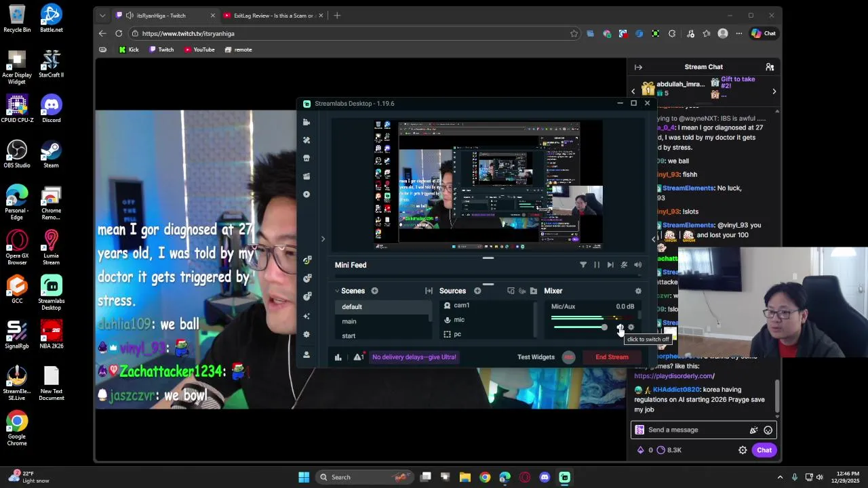Open the SignalRgb desktop shortcut
Viewport: 868px width, 488px height.
pyautogui.click(x=17, y=335)
